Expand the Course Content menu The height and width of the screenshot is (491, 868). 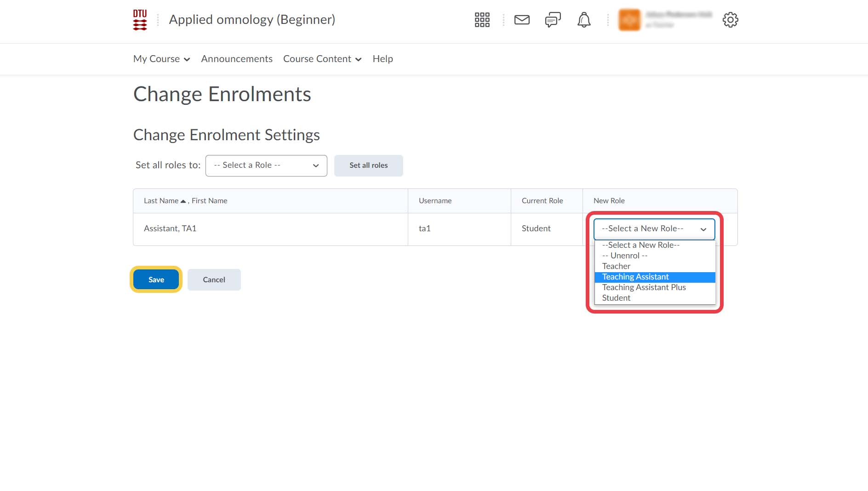coord(322,59)
